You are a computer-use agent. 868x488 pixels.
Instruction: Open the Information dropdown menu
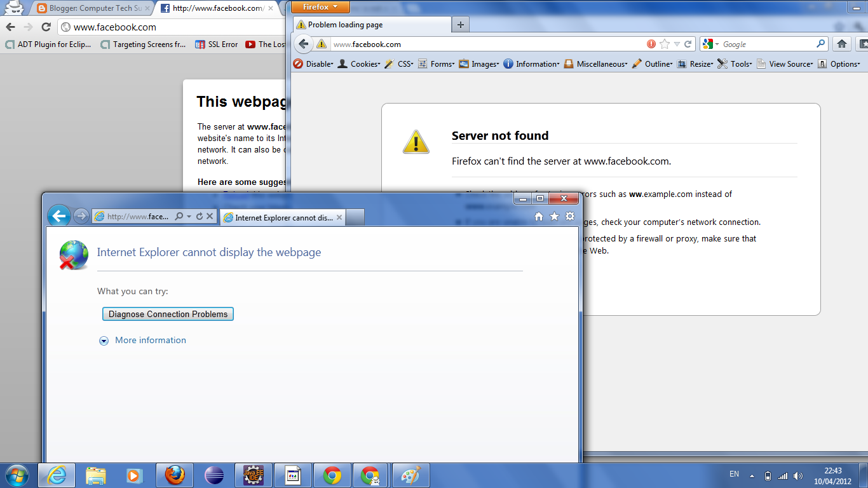pyautogui.click(x=531, y=64)
